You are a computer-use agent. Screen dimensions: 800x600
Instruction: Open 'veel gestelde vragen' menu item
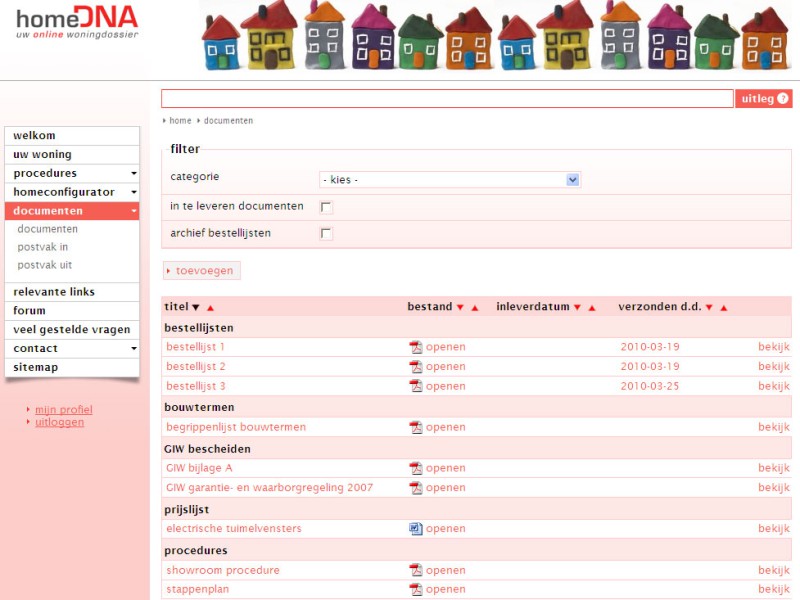pos(72,330)
